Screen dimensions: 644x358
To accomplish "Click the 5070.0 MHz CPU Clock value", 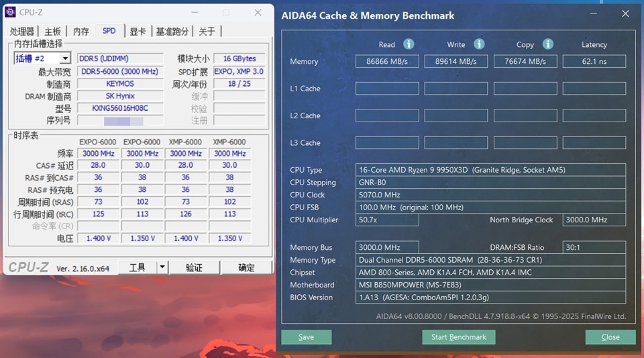I will [491, 195].
